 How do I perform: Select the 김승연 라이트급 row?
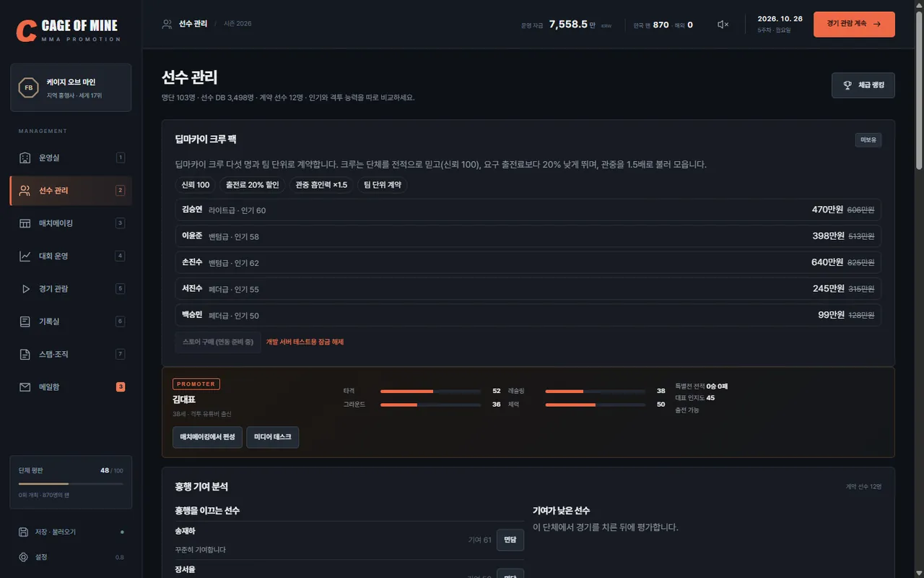click(528, 210)
